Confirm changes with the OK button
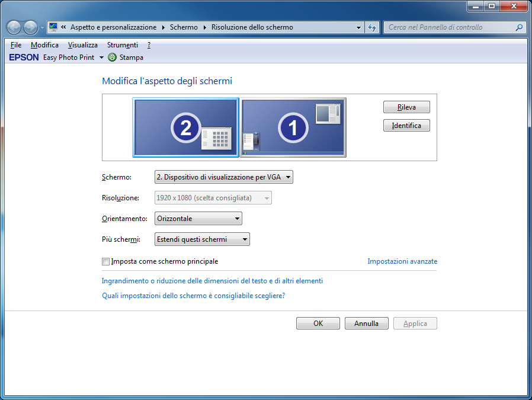Screen dimensions: 532x400 point(318,324)
